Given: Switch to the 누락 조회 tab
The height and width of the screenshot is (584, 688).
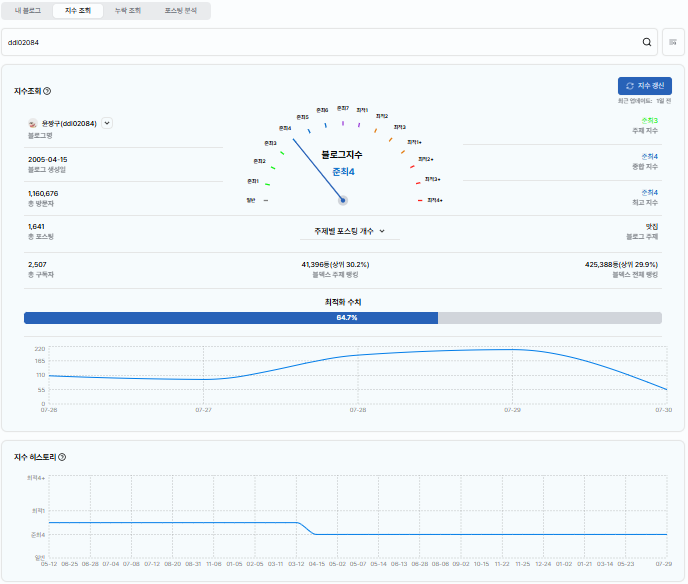Looking at the screenshot, I should point(128,11).
